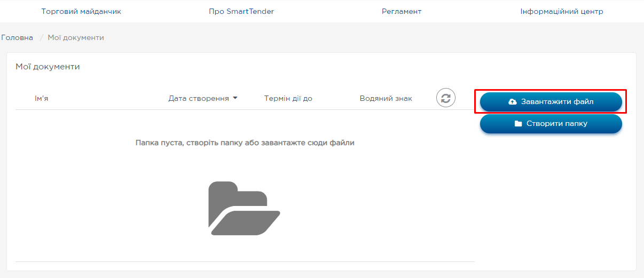Click the Дата створення column header
This screenshot has width=644, height=278.
[x=199, y=98]
